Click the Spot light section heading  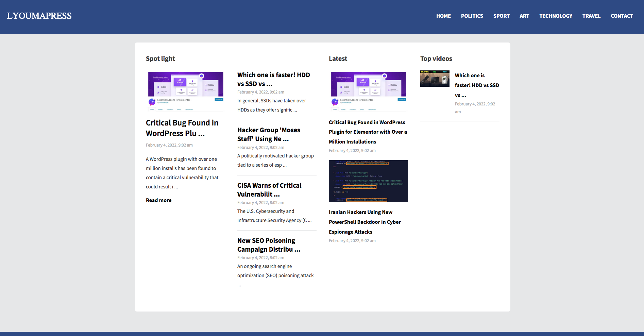click(160, 58)
